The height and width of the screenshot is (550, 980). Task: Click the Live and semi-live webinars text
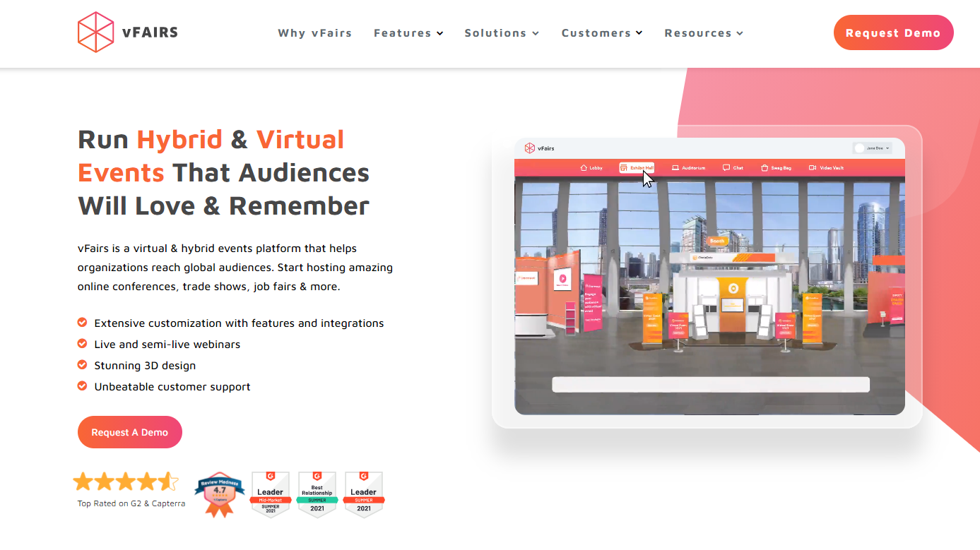(x=167, y=345)
